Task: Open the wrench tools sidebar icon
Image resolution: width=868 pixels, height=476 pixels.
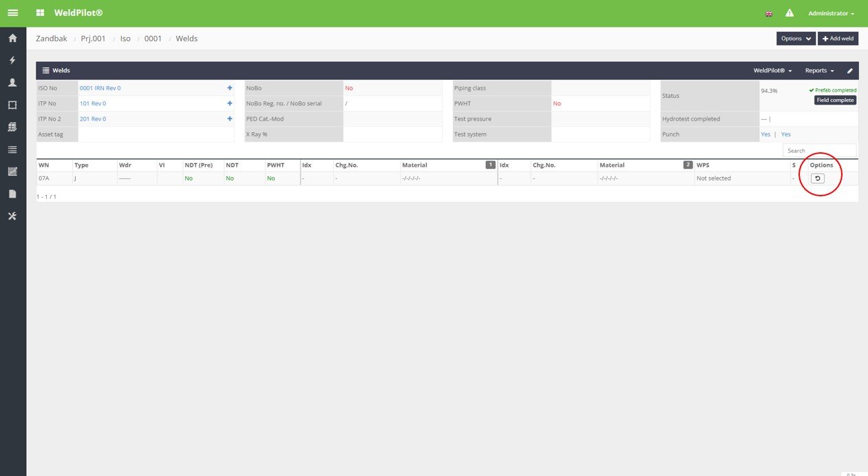Action: 12,216
